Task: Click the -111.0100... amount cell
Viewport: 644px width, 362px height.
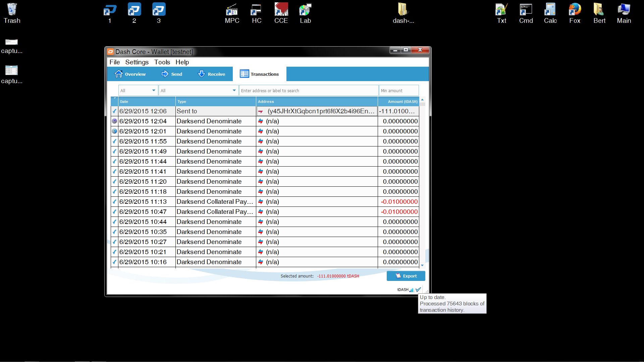Action: click(398, 111)
